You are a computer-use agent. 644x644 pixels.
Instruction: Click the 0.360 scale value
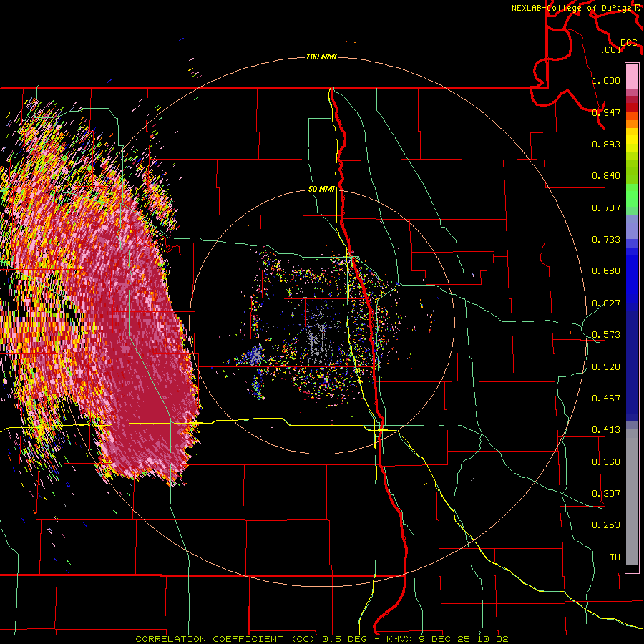pyautogui.click(x=606, y=462)
